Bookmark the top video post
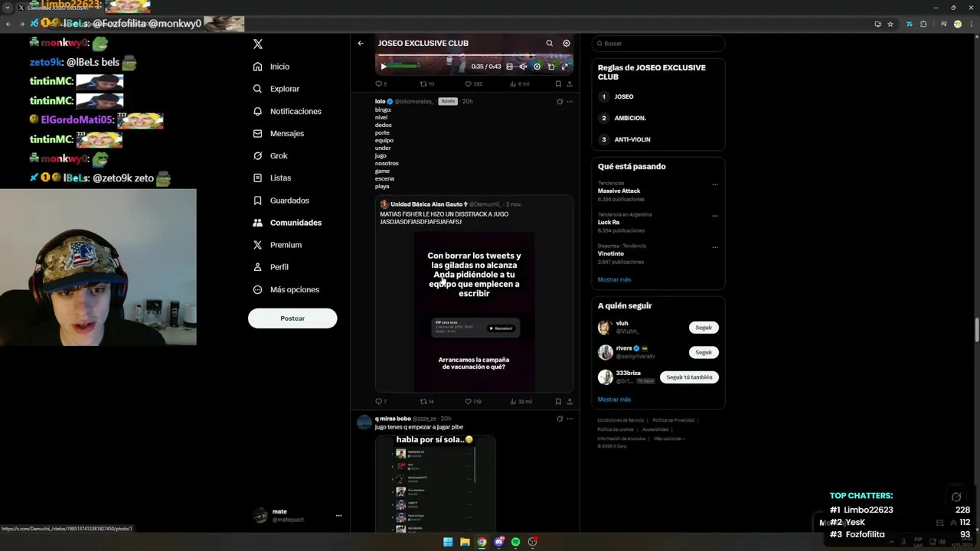The image size is (980, 551). pyautogui.click(x=558, y=84)
